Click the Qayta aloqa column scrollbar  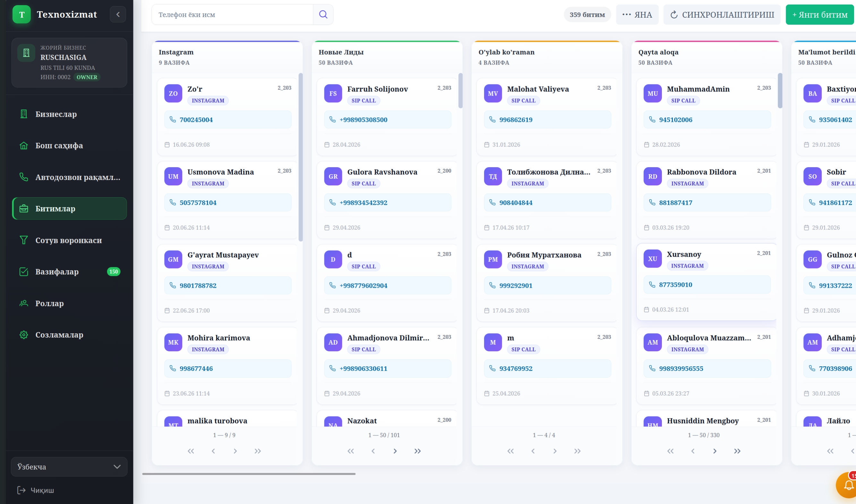click(x=780, y=91)
